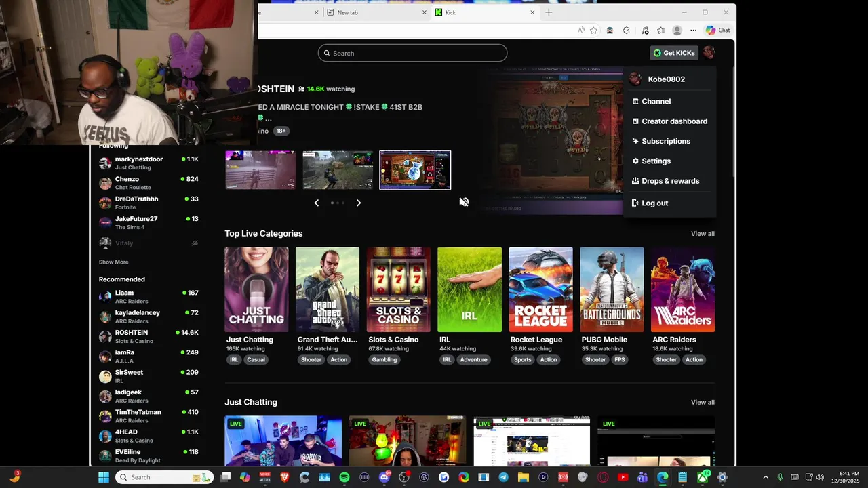Screen dimensions: 868x488
Task: Open the Read aloud icon in address bar
Action: [x=581, y=30]
